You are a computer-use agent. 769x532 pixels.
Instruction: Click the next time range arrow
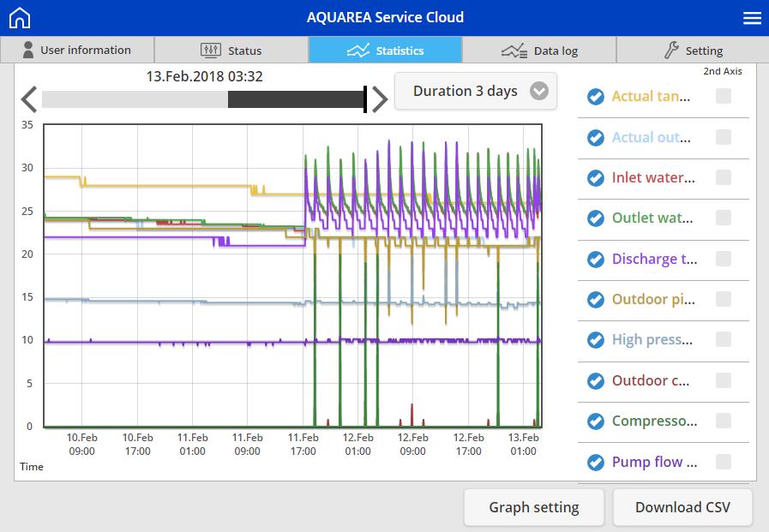380,99
